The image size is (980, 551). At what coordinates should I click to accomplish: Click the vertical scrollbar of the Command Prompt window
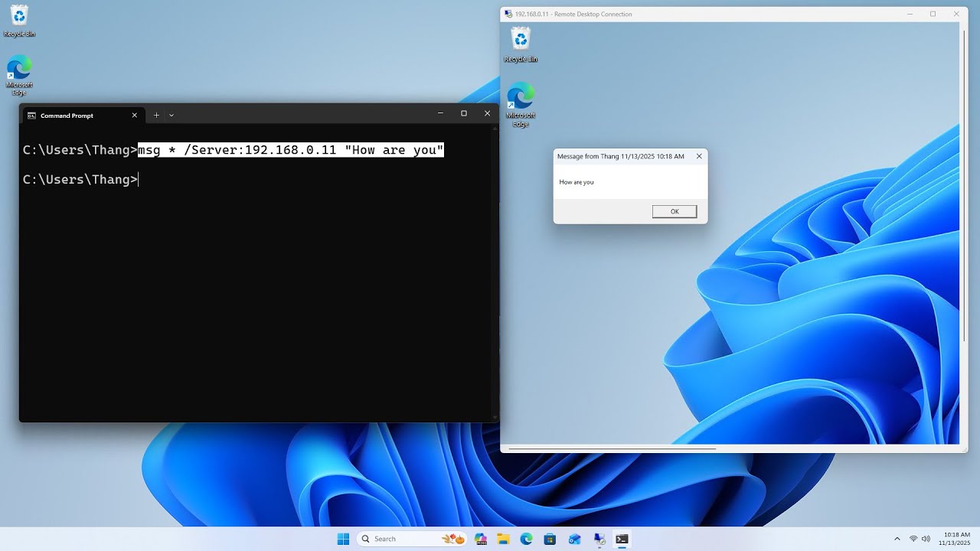pos(495,272)
